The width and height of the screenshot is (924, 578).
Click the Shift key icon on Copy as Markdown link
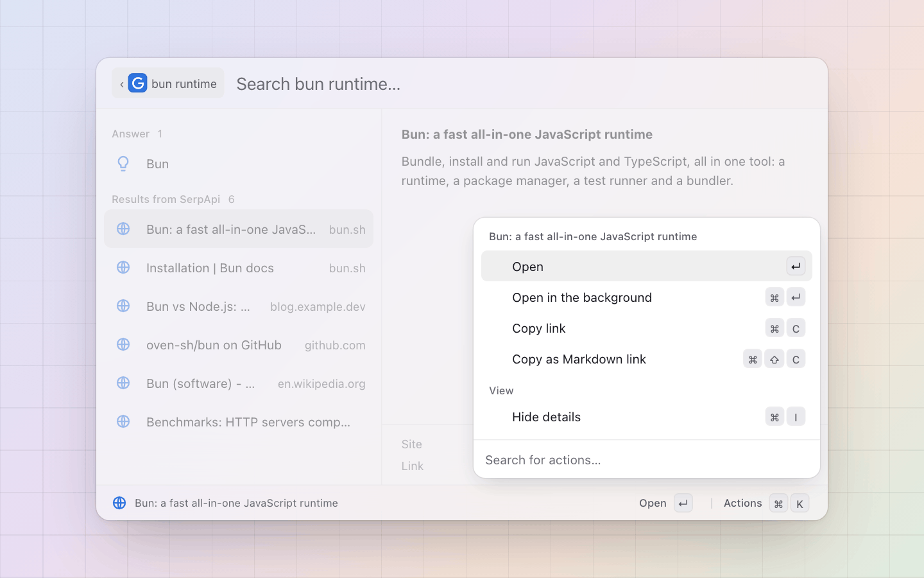[774, 359]
